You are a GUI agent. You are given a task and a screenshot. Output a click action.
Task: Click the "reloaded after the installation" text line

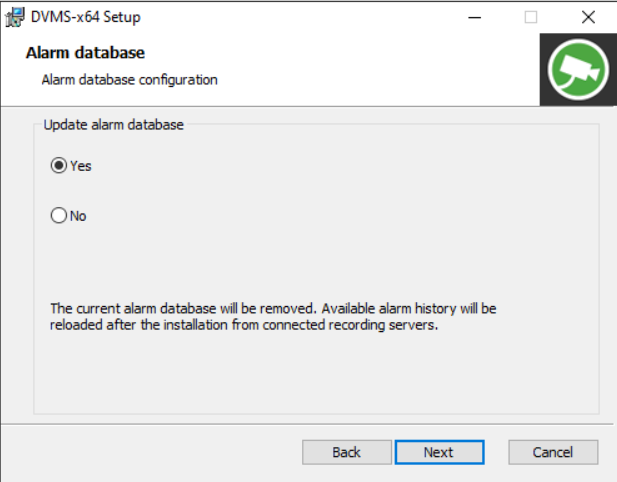[x=244, y=327]
